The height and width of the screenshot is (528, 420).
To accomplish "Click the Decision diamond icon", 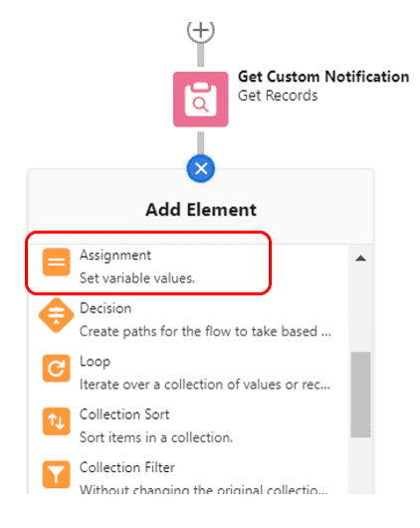I will tap(56, 315).
